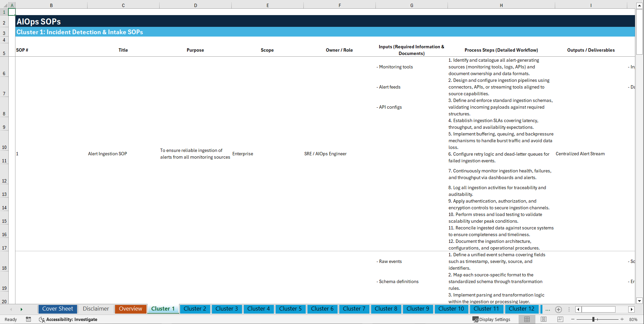
Task: Go to the Cluster 12 tab
Action: (522, 309)
